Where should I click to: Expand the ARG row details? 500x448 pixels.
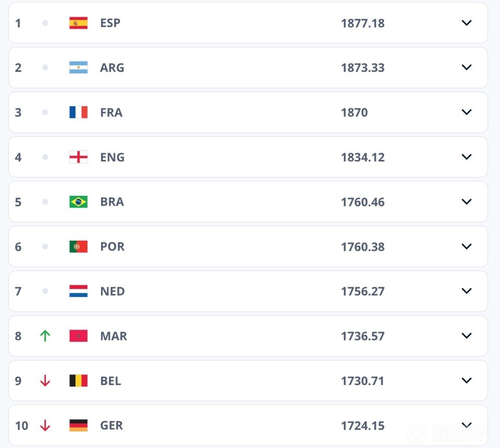467,68
